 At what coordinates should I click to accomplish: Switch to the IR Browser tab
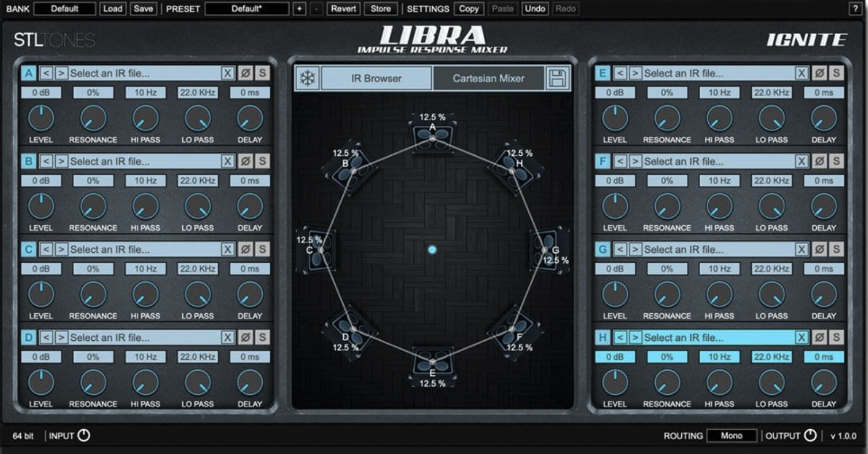tap(377, 79)
